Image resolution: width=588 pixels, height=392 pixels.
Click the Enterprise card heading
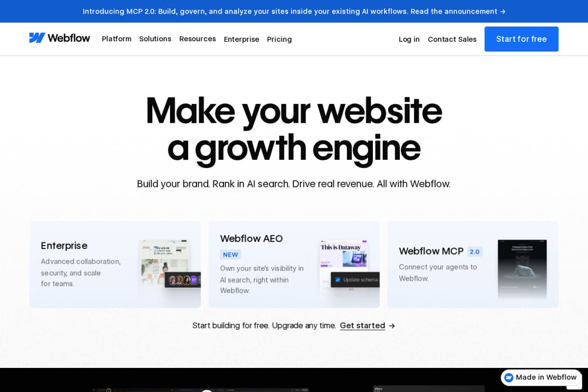tap(64, 246)
